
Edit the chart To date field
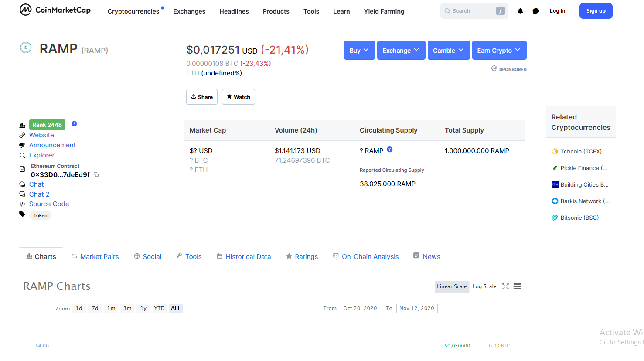(x=417, y=309)
